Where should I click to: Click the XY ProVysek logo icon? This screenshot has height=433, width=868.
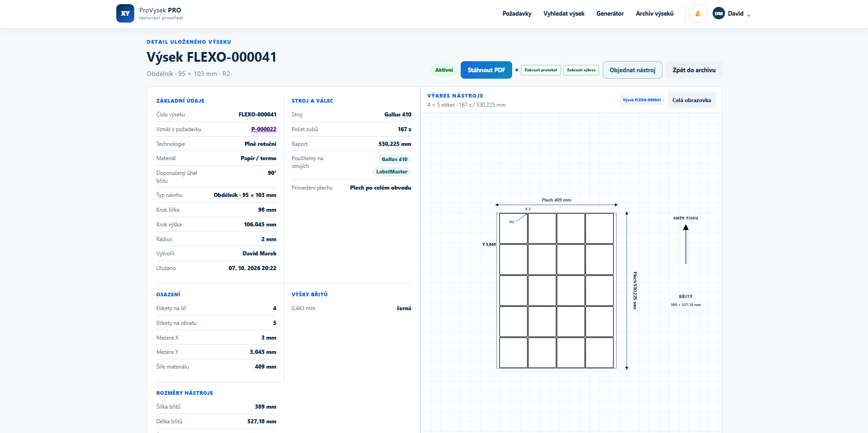(125, 13)
